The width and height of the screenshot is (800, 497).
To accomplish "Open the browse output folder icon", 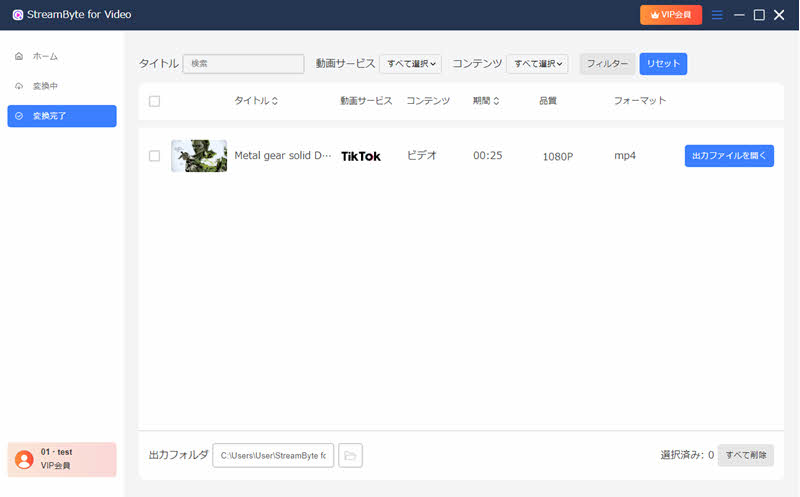I will click(x=350, y=455).
